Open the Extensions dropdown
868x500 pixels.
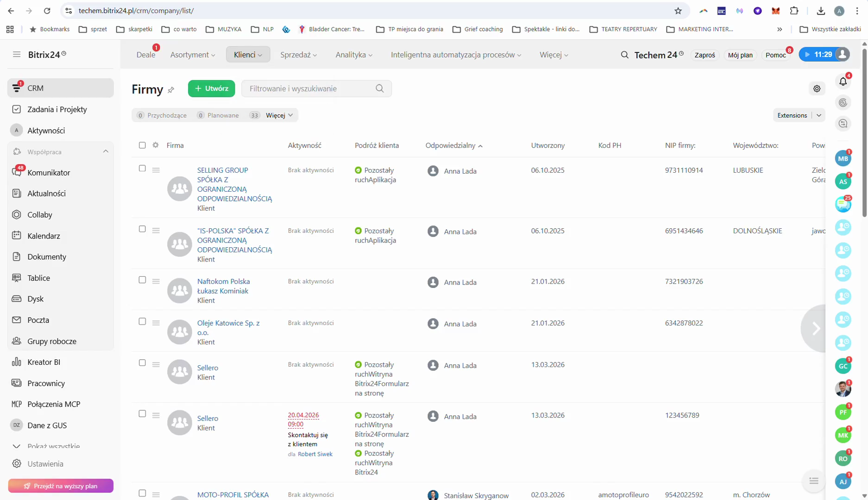point(819,115)
